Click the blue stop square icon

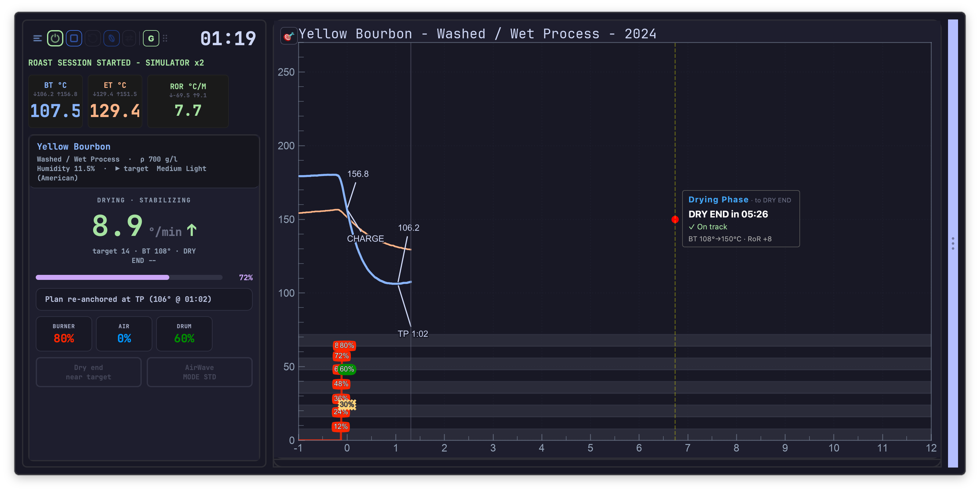[x=74, y=39]
